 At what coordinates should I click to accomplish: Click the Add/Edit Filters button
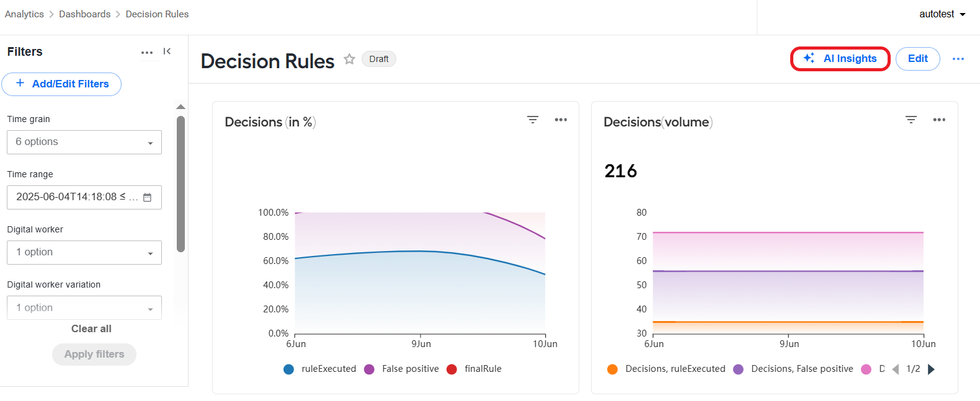click(61, 84)
